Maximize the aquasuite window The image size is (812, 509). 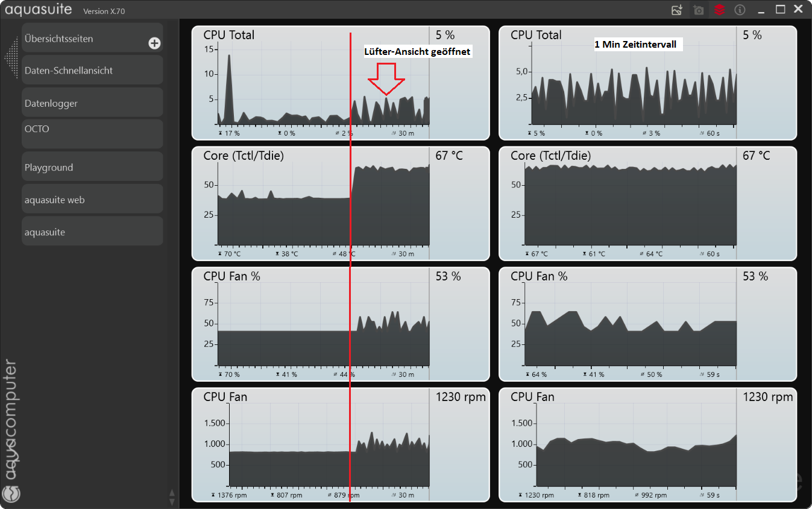coord(781,10)
